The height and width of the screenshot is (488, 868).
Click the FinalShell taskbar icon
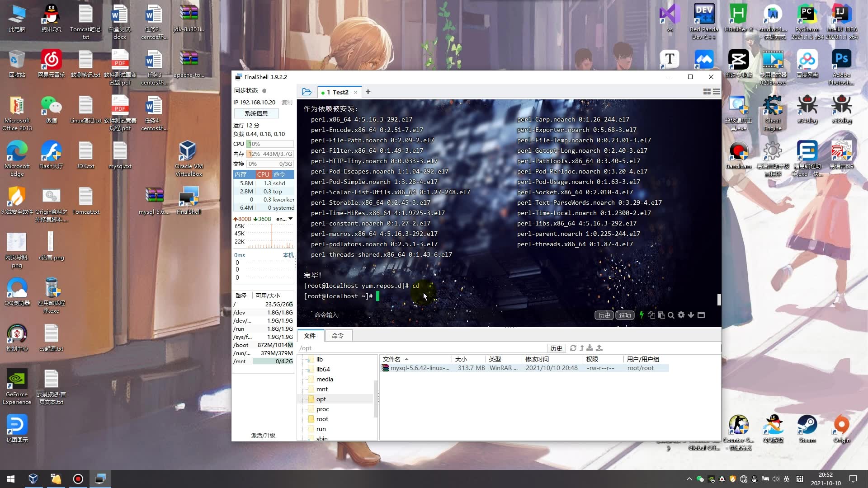point(100,479)
